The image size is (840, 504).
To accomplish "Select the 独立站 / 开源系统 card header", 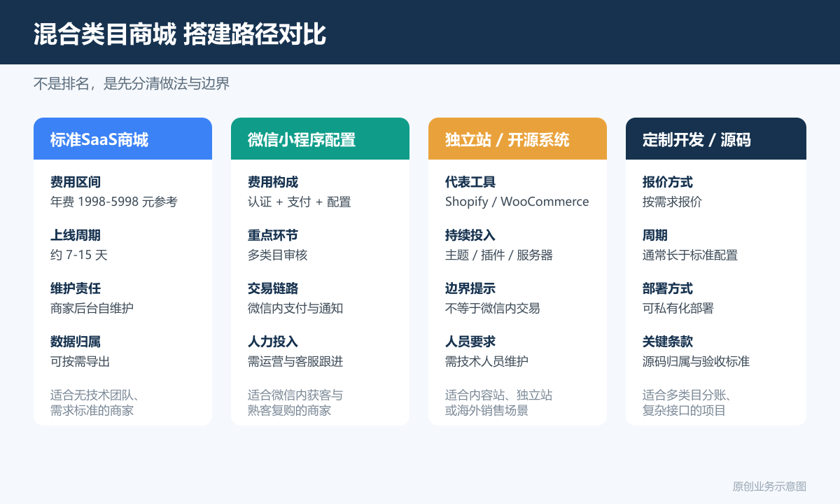I will [517, 139].
